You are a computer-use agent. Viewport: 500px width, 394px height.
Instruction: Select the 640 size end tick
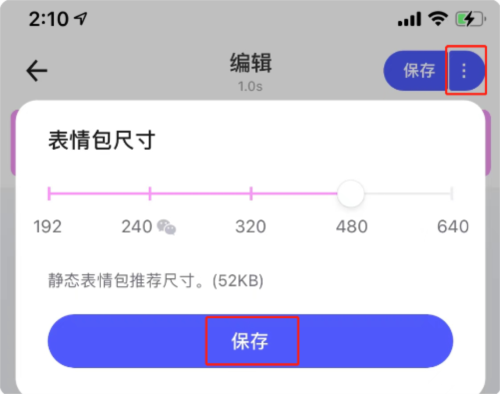coord(452,193)
